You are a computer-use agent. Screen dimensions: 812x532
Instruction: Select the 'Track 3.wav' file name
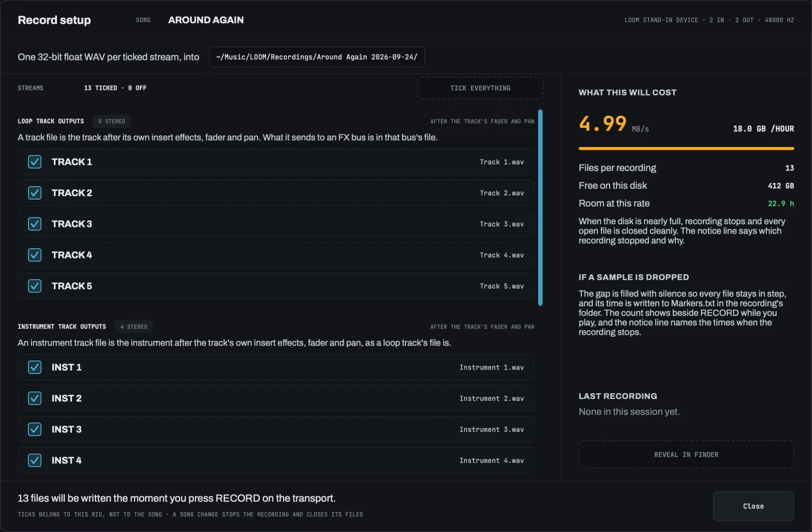click(x=502, y=224)
